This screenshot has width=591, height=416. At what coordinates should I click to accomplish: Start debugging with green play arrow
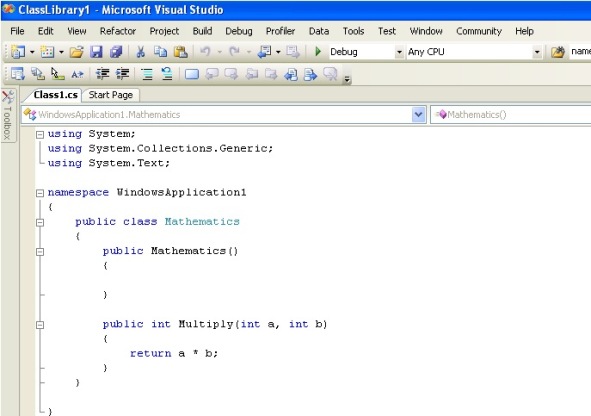pos(318,51)
